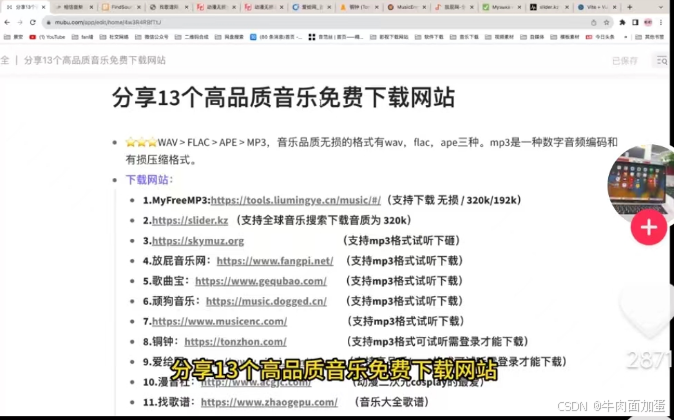The width and height of the screenshot is (674, 420).
Task: Open the 二维码合成 bookmark folder
Action: click(192, 37)
